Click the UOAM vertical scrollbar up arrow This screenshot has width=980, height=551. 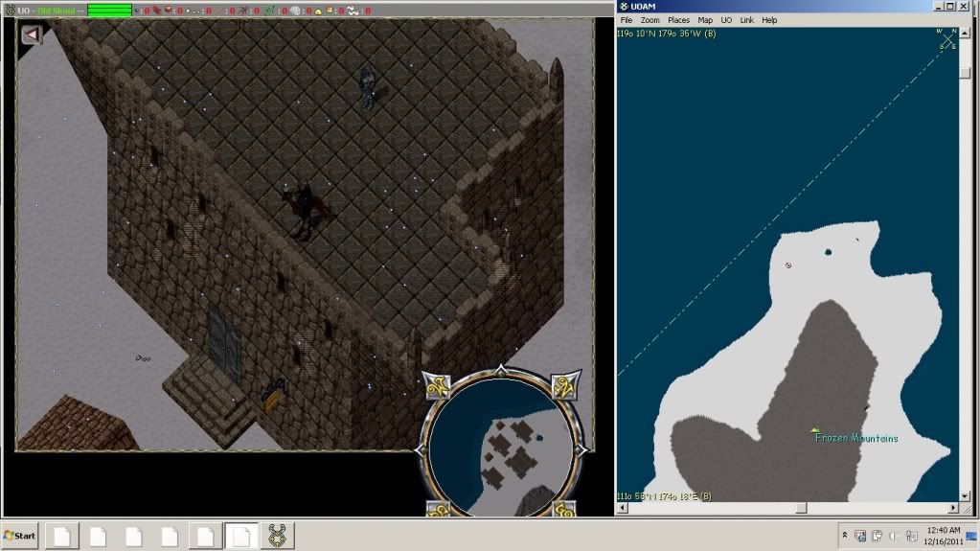965,32
